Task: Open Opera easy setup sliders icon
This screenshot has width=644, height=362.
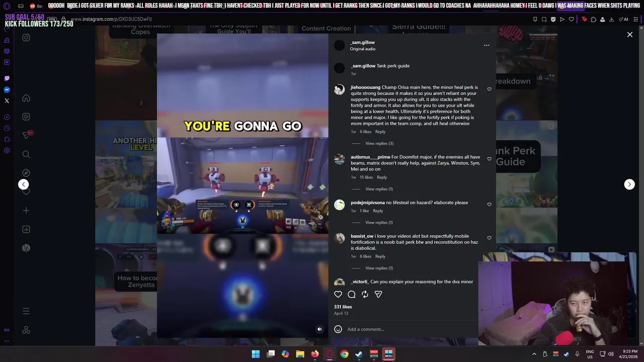Action: tap(636, 20)
